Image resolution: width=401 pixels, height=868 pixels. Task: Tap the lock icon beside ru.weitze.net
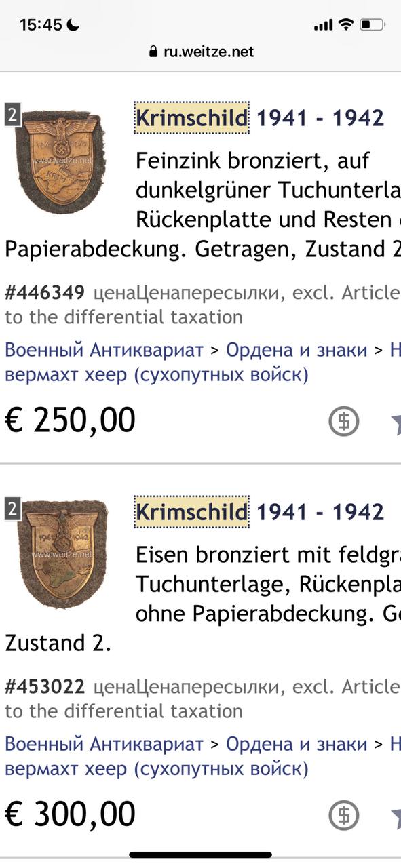[x=153, y=52]
